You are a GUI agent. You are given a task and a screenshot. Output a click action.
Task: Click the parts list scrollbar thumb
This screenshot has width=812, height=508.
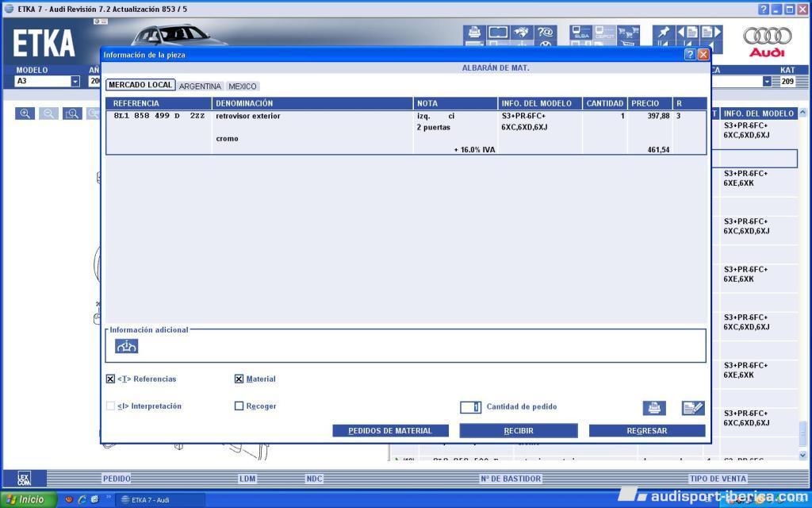802,434
